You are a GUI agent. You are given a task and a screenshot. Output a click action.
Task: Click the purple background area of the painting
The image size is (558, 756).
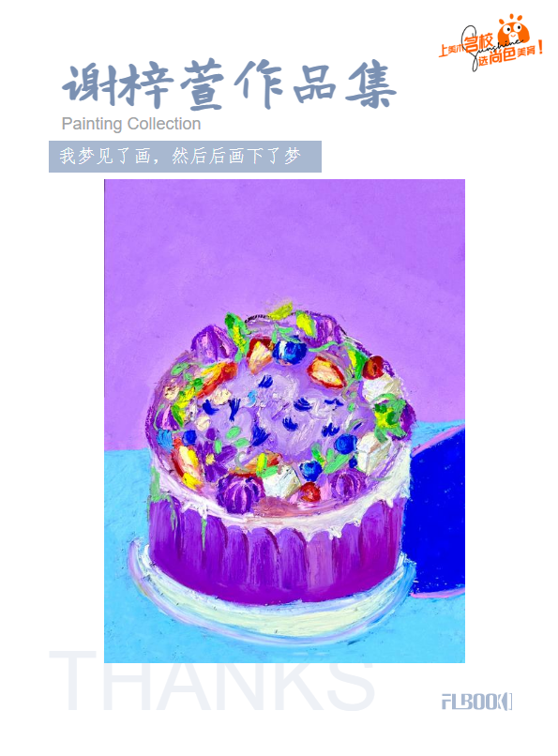[x=284, y=241]
